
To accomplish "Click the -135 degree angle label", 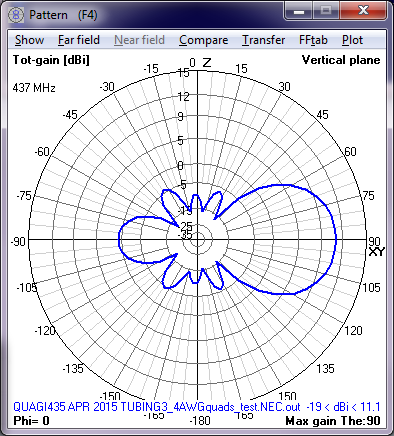I will tap(73, 368).
